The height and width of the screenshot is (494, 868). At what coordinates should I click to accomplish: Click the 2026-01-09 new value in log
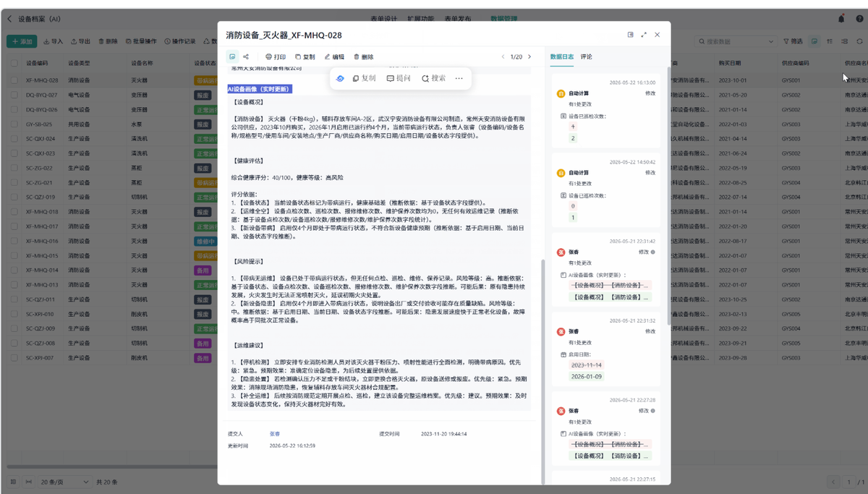(x=587, y=376)
